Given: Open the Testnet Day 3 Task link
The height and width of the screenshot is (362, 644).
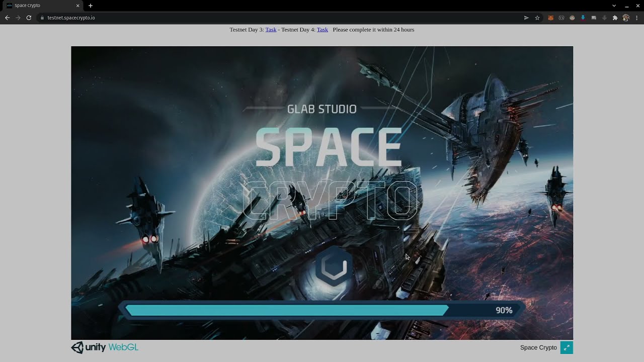Looking at the screenshot, I should [271, 30].
